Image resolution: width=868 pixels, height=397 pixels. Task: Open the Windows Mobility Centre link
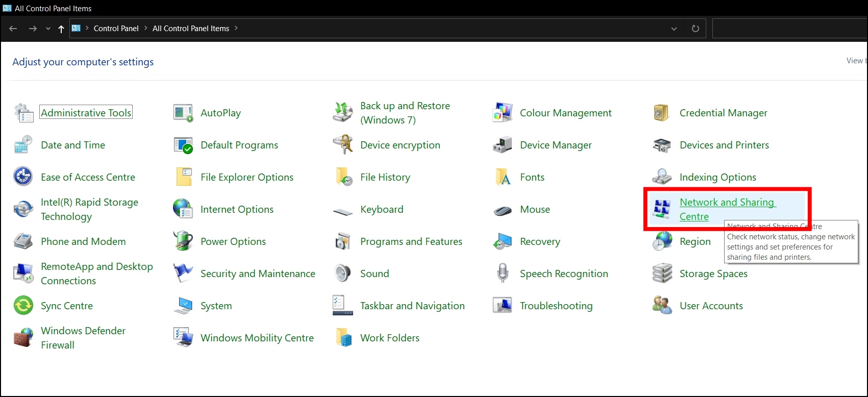tap(257, 338)
